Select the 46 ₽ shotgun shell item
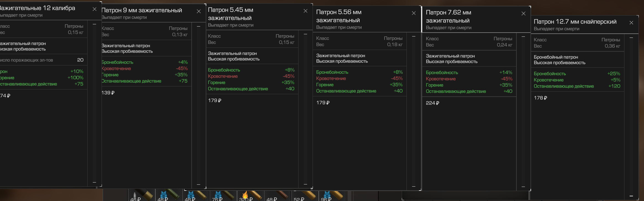The width and height of the screenshot is (644, 201). 141,196
